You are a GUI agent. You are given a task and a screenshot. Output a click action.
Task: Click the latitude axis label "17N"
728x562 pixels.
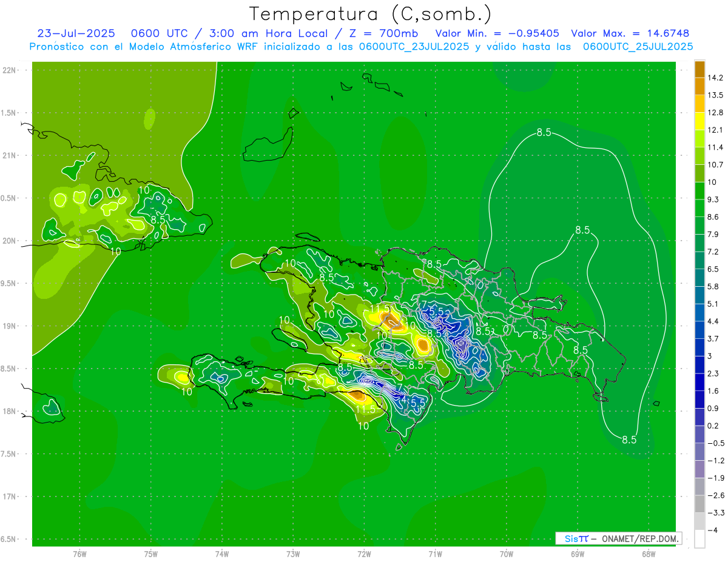click(x=10, y=497)
